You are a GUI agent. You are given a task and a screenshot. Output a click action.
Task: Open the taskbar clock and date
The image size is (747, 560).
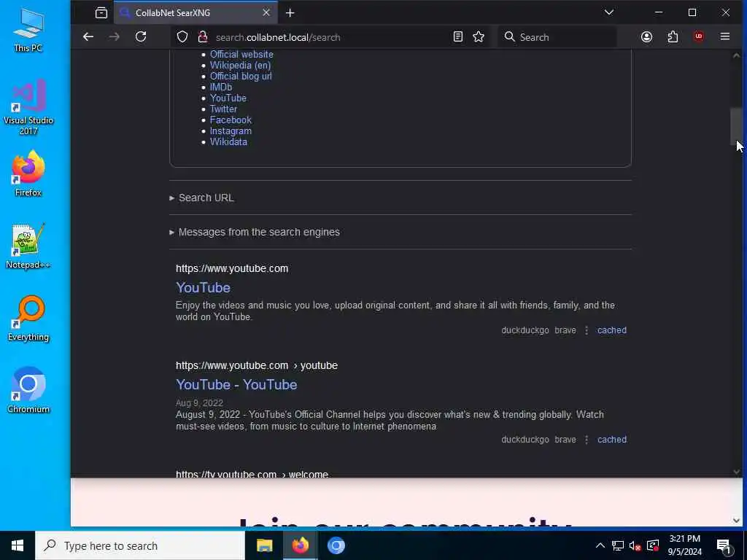pos(684,545)
